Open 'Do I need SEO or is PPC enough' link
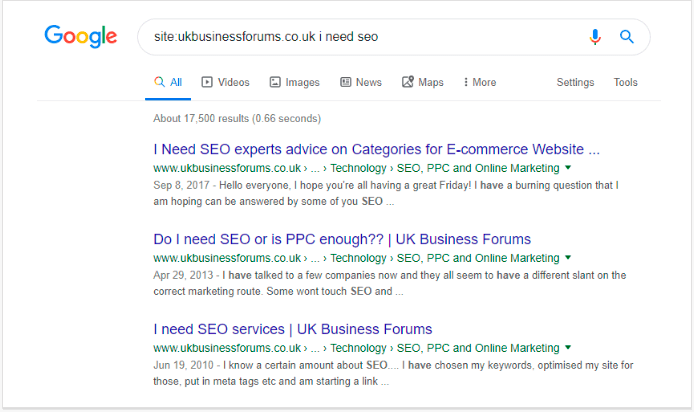694x412 pixels. (342, 239)
